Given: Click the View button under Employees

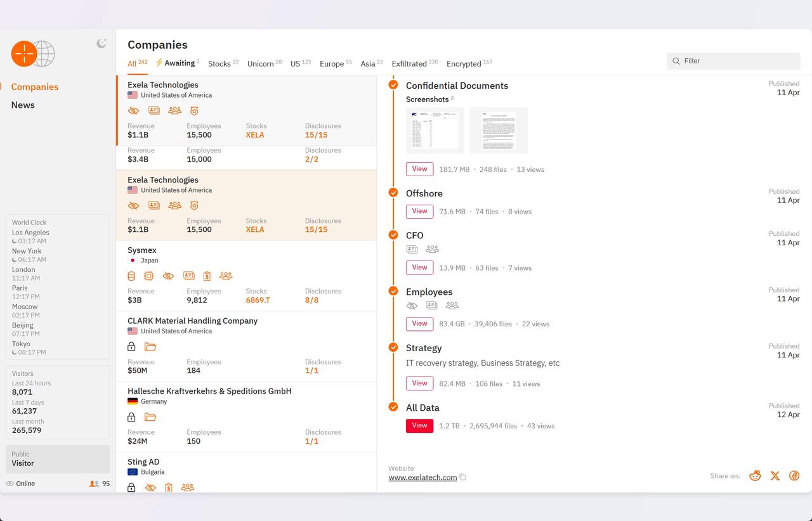Looking at the screenshot, I should pos(419,323).
